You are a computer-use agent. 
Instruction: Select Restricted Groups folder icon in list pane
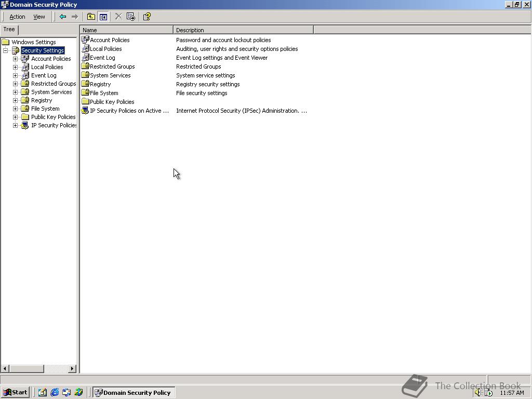coord(85,66)
